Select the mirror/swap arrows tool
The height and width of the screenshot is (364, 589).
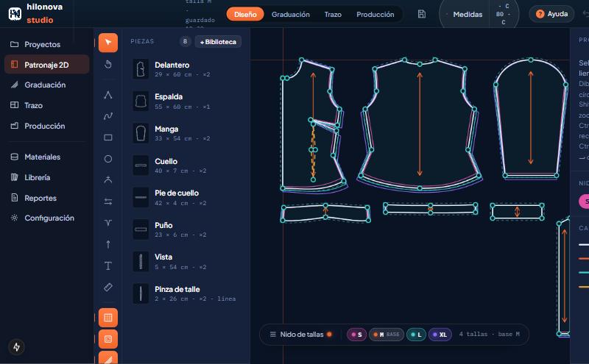[x=108, y=201]
